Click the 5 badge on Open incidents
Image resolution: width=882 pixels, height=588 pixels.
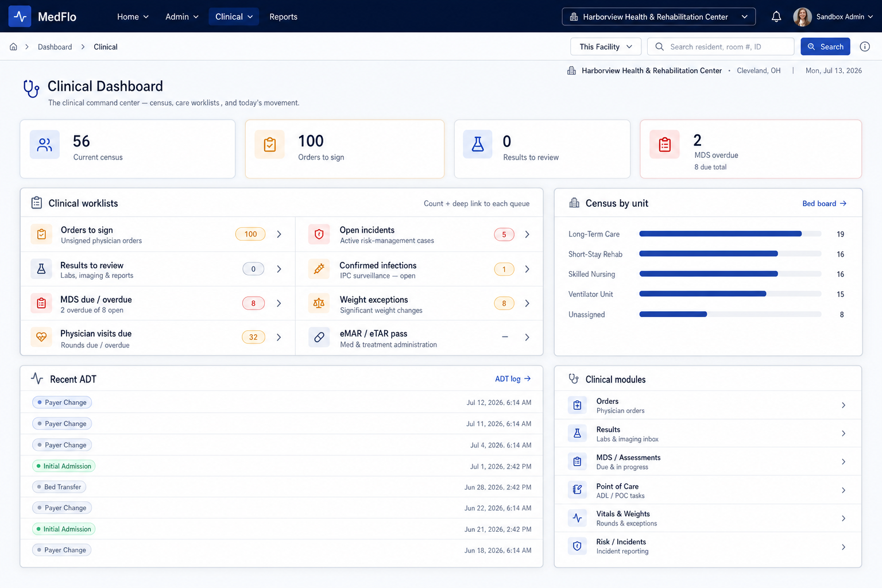point(504,234)
